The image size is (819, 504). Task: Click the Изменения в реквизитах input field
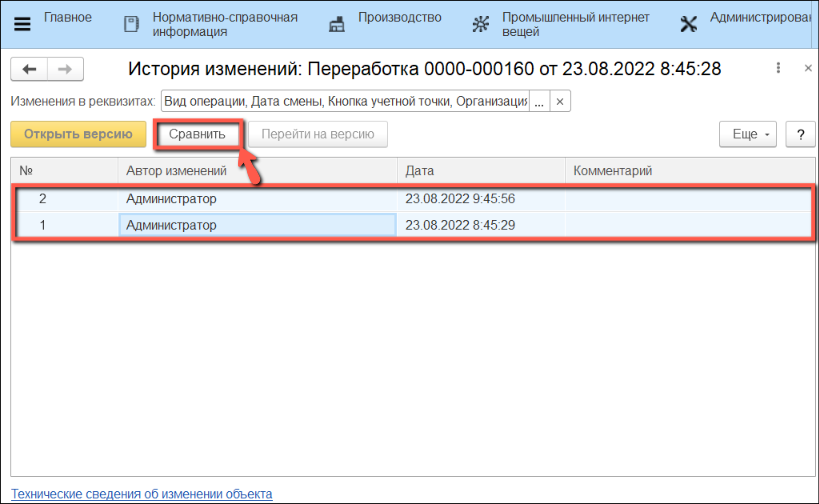345,102
